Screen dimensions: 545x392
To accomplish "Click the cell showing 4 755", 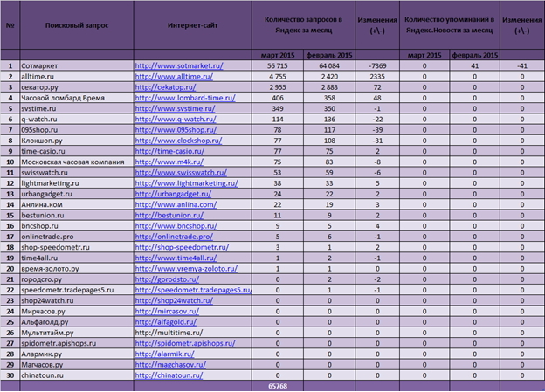I will pos(278,77).
